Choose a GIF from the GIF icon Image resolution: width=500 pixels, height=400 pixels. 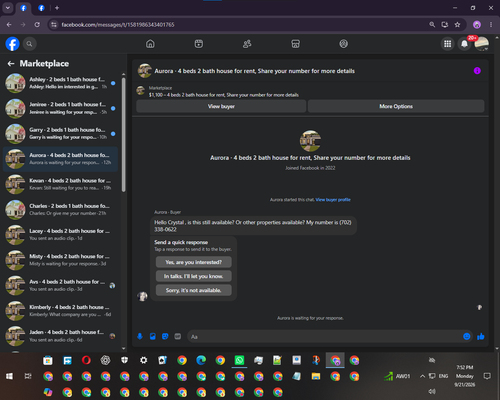(x=178, y=336)
